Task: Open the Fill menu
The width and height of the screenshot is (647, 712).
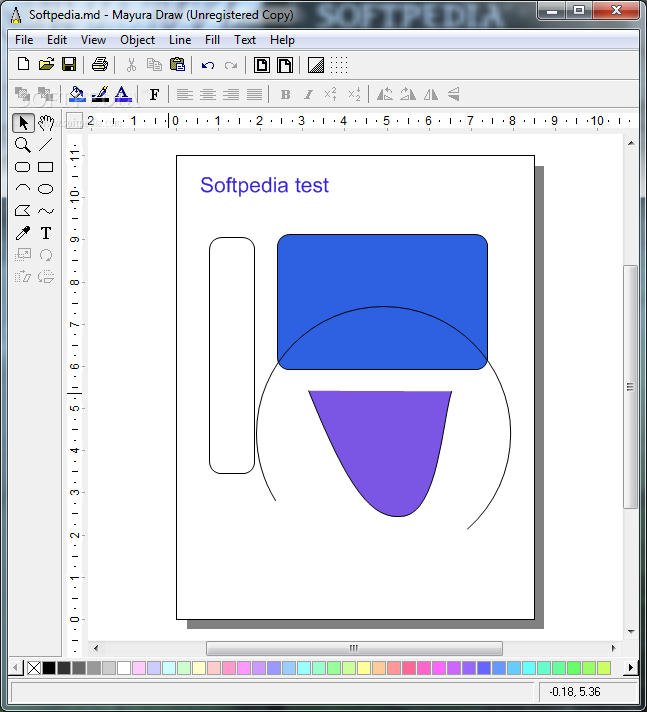Action: (212, 40)
